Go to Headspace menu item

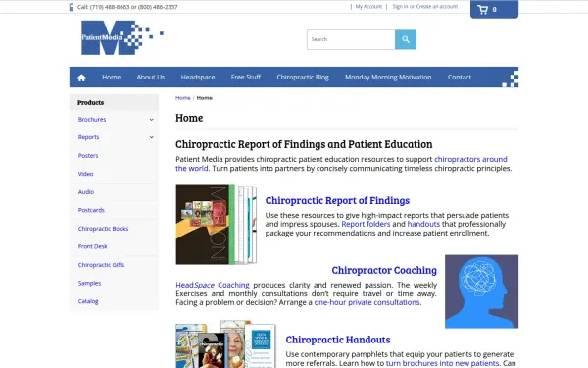(198, 77)
